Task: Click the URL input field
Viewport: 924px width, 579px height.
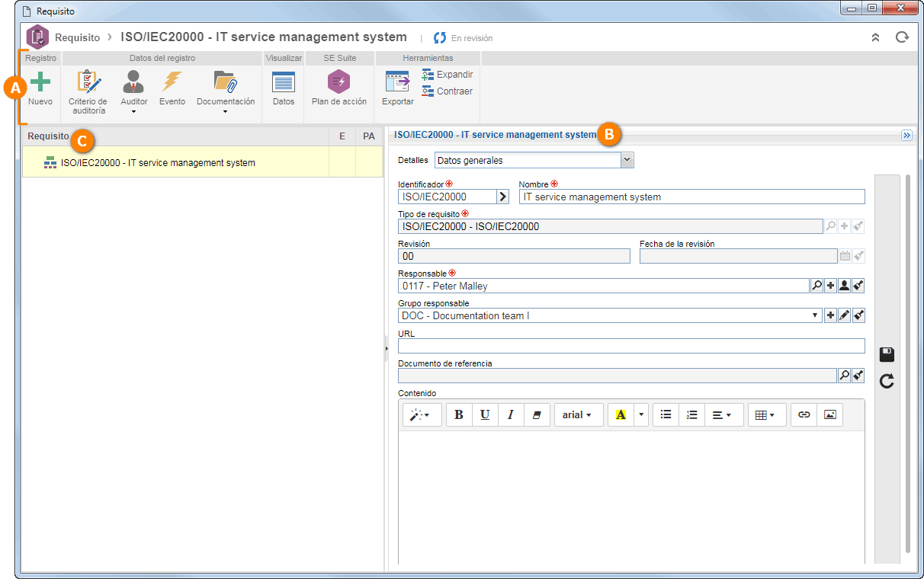Action: (x=631, y=346)
